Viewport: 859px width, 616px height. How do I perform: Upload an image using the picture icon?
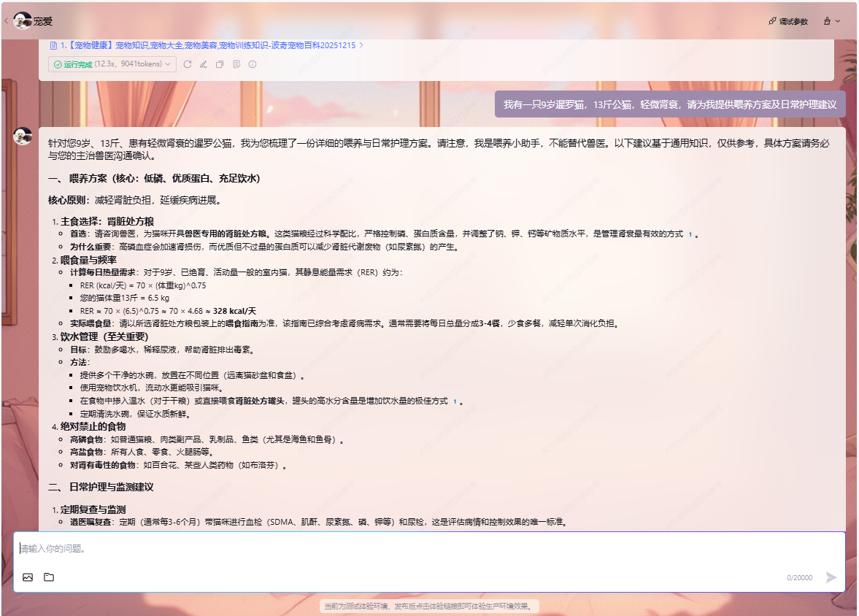coord(28,577)
